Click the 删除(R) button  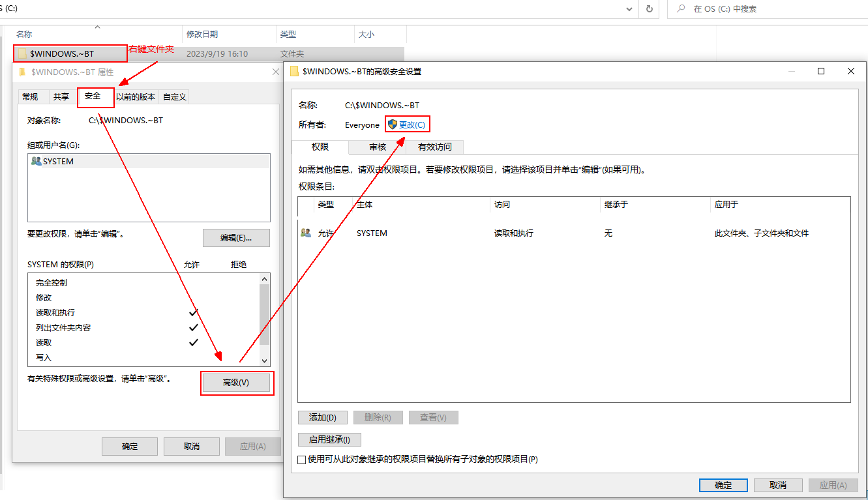pos(378,417)
